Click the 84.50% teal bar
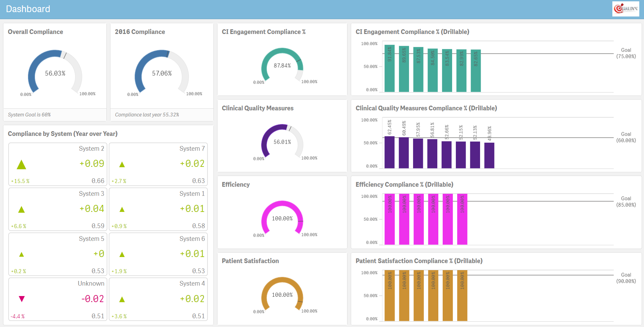This screenshot has height=327, width=644. tap(433, 70)
